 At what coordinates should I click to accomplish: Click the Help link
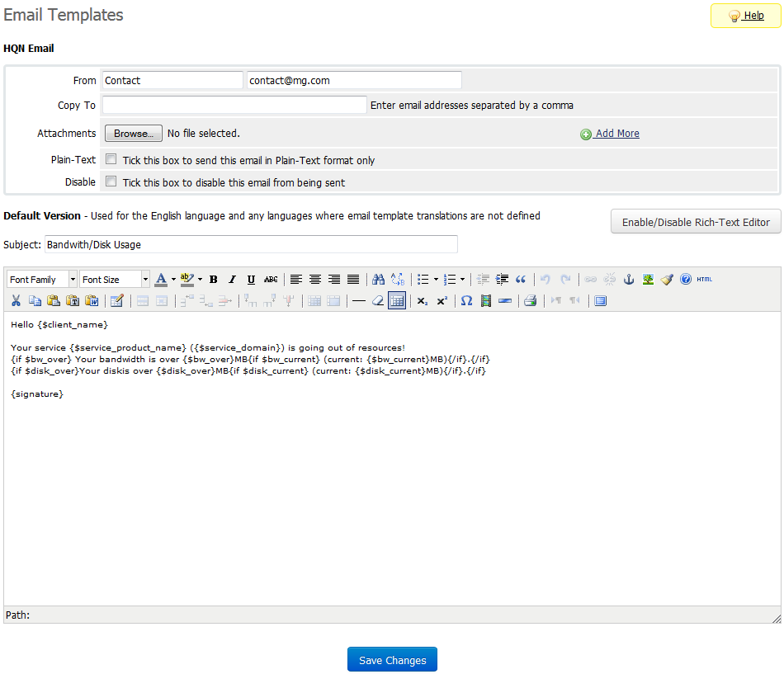point(745,16)
